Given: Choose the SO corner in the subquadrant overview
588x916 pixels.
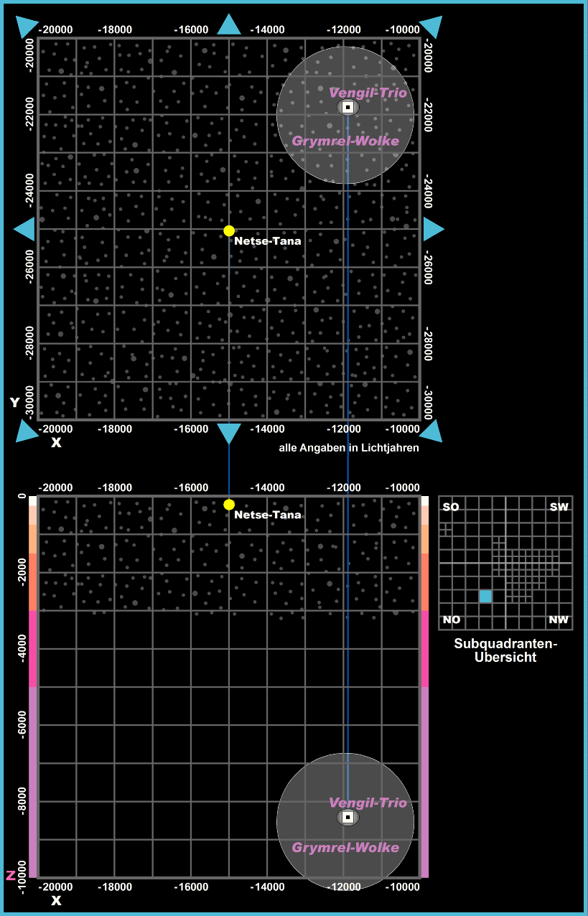Looking at the screenshot, I should (x=451, y=508).
